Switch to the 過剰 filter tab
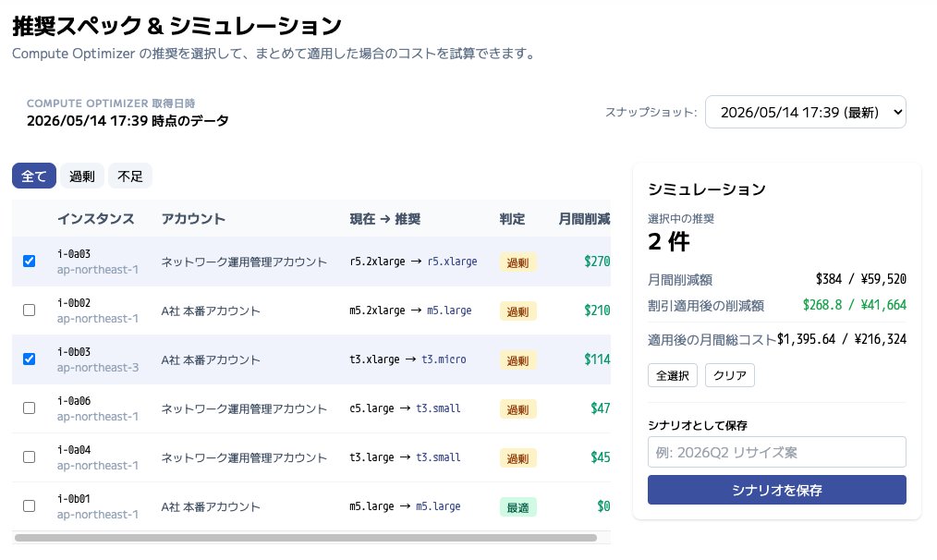The width and height of the screenshot is (937, 560). [x=82, y=176]
